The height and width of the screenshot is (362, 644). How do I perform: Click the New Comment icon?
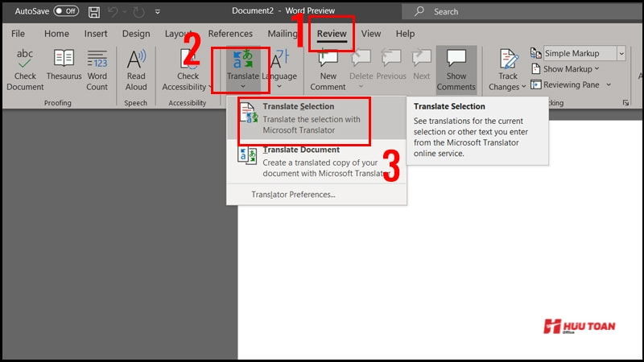[328, 60]
